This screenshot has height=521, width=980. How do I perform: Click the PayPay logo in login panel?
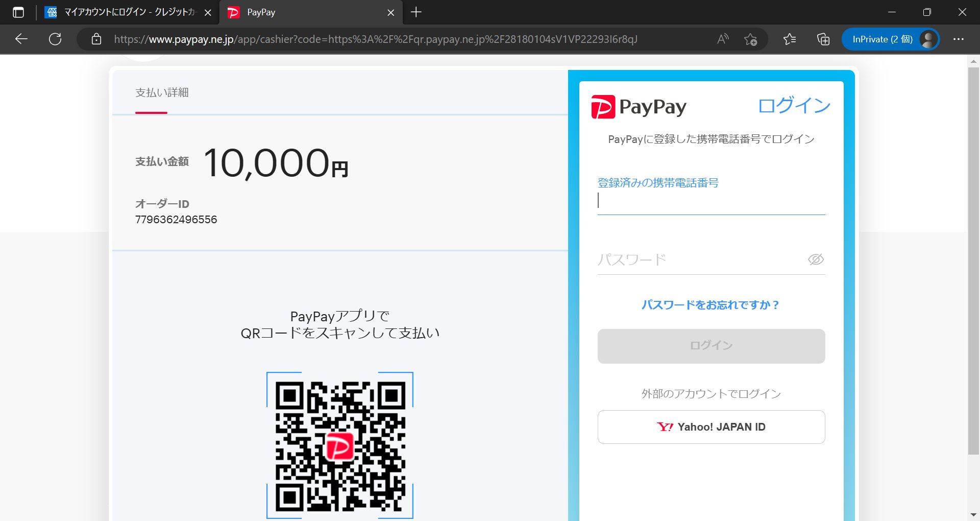tap(639, 107)
